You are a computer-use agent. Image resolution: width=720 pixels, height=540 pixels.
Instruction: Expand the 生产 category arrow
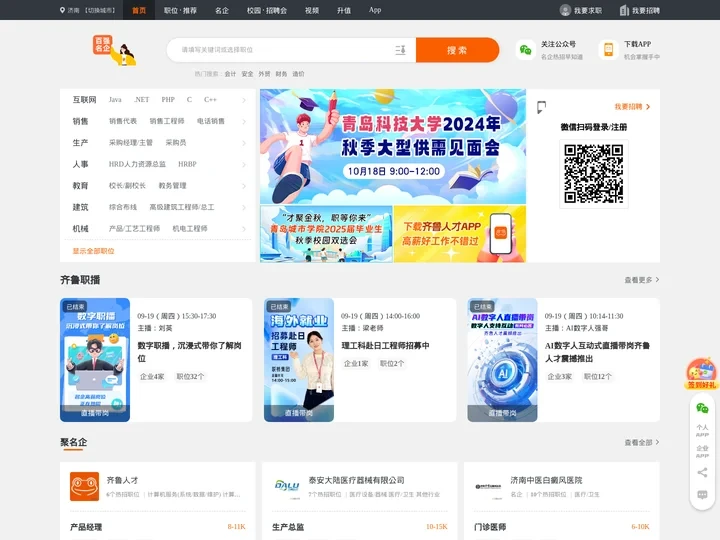point(244,143)
